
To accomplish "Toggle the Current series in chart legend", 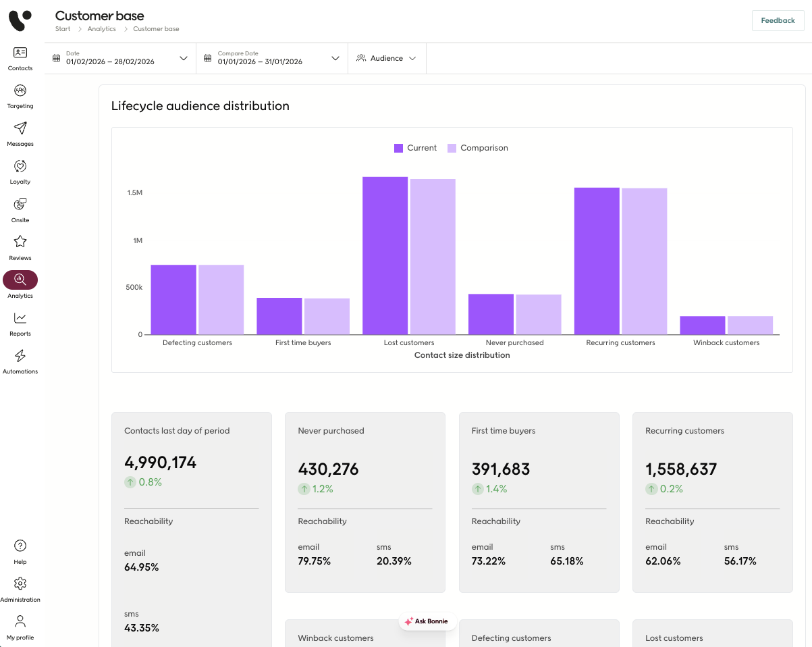I will point(415,148).
